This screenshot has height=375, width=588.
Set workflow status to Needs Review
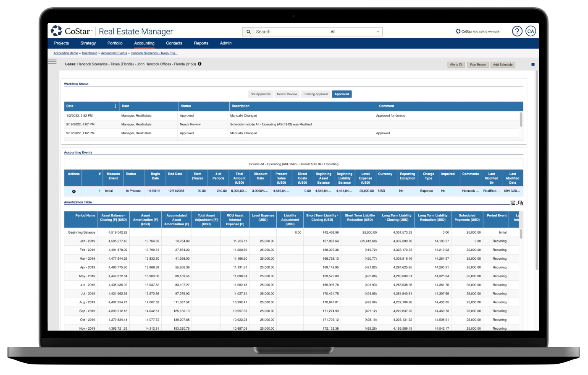[286, 94]
